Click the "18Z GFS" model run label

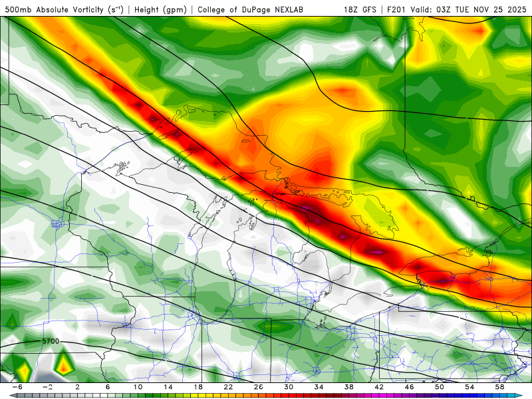360,10
